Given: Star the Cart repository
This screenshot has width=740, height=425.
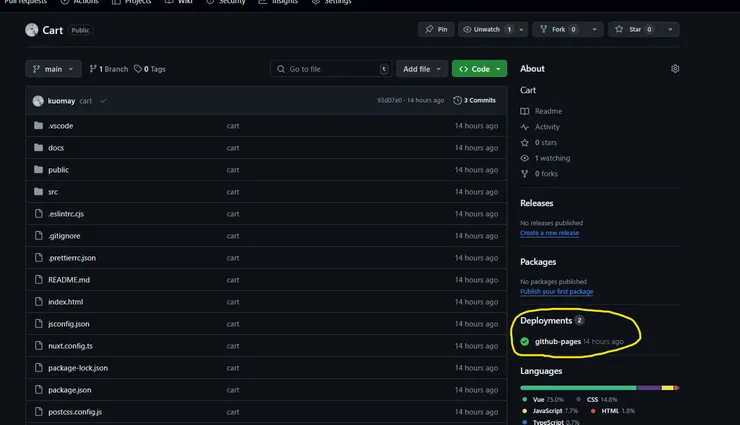Looking at the screenshot, I should (635, 29).
